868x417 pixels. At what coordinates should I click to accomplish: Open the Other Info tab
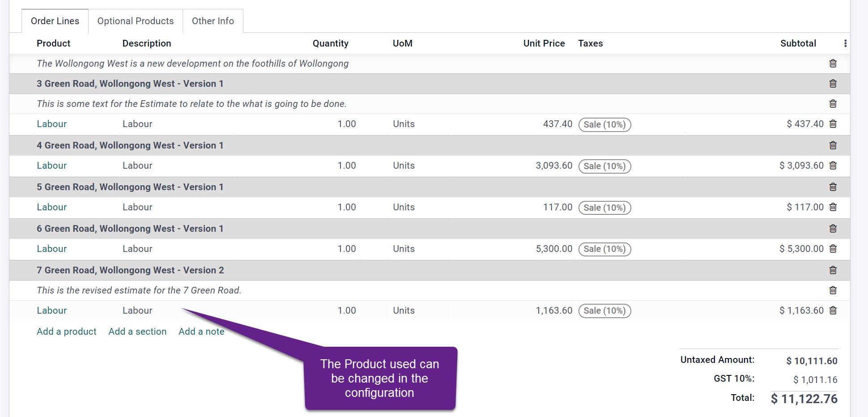point(213,21)
